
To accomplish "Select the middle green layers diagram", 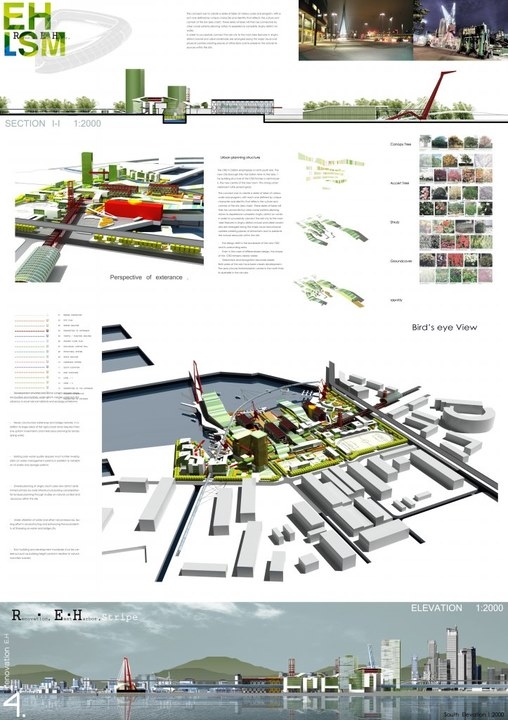I will (x=332, y=230).
